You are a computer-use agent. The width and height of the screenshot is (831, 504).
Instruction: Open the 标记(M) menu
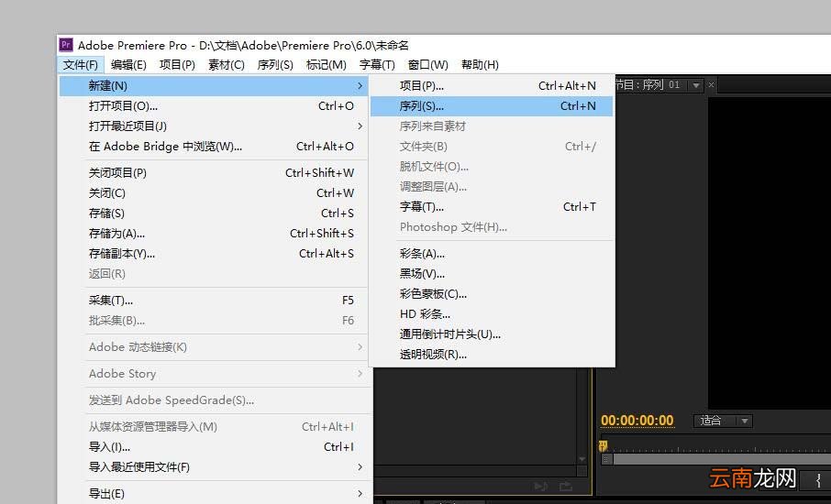click(x=326, y=64)
